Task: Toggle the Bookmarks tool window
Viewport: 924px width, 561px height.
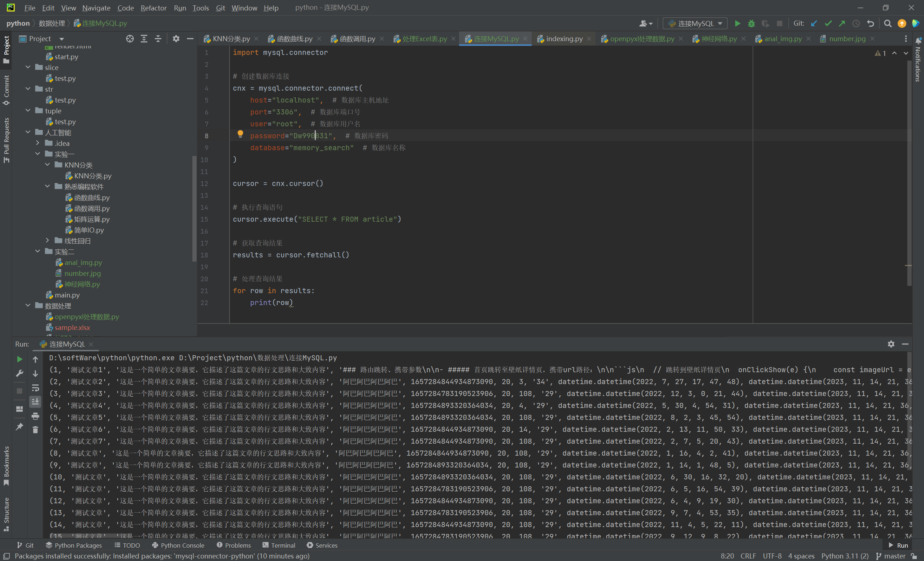Action: 6,465
